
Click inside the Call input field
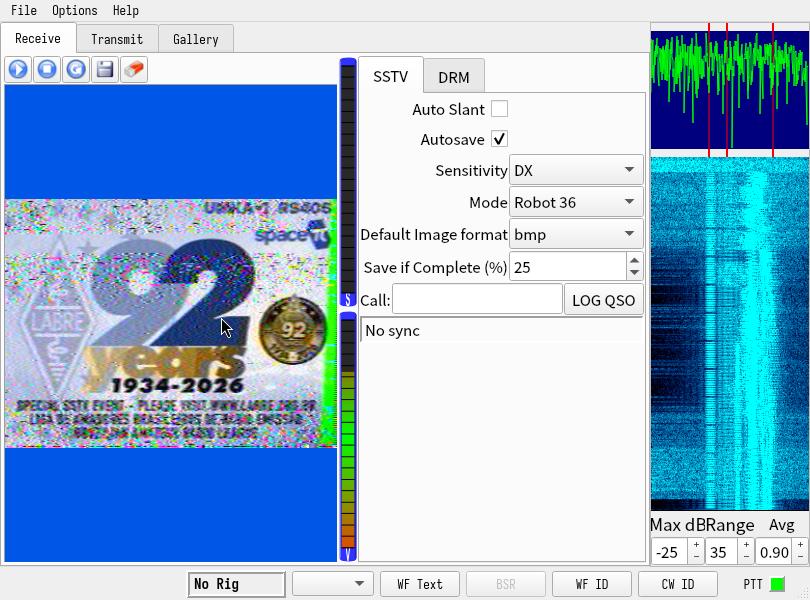pyautogui.click(x=480, y=298)
